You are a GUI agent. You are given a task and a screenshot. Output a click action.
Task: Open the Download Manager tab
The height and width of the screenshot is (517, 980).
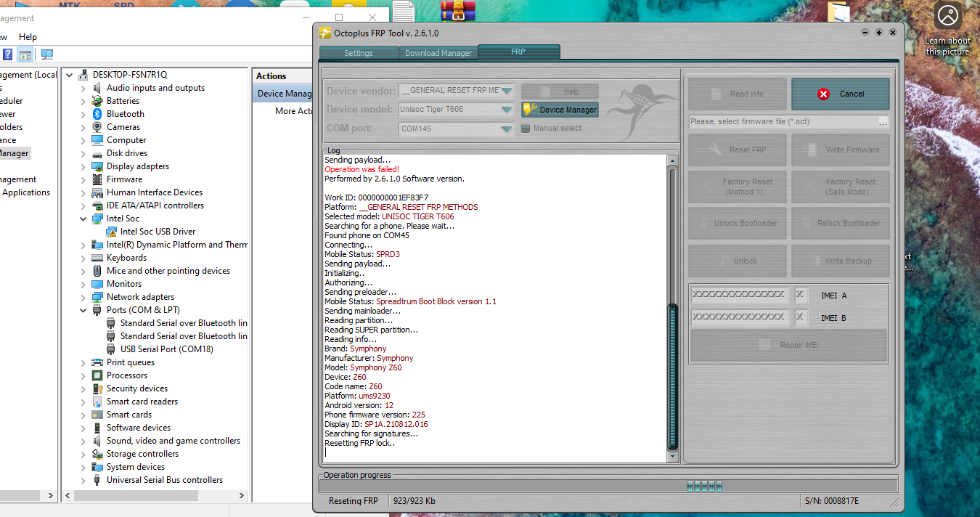point(438,53)
